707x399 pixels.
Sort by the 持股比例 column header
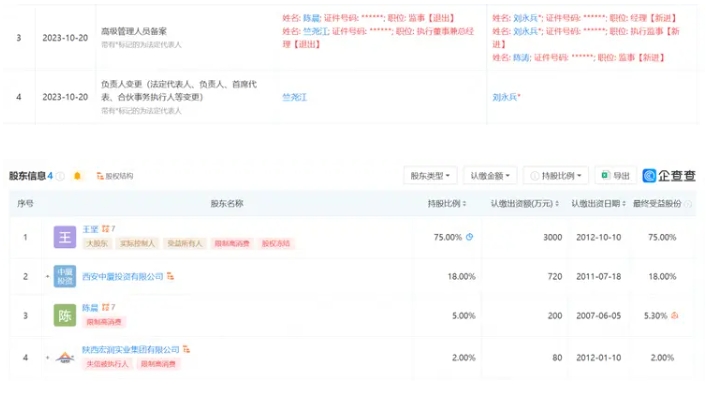pyautogui.click(x=447, y=204)
